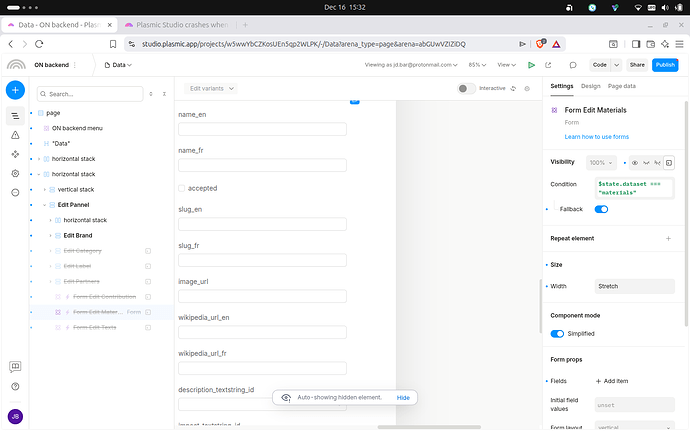690x431 pixels.
Task: Switch to Plasmic Studio crashes browser tab
Action: click(x=177, y=25)
